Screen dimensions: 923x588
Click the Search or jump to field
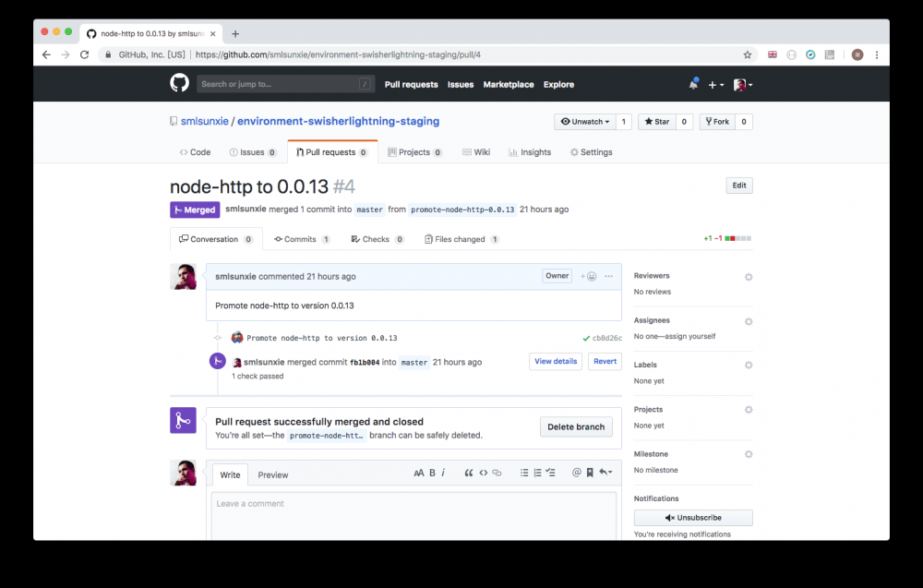pyautogui.click(x=285, y=84)
